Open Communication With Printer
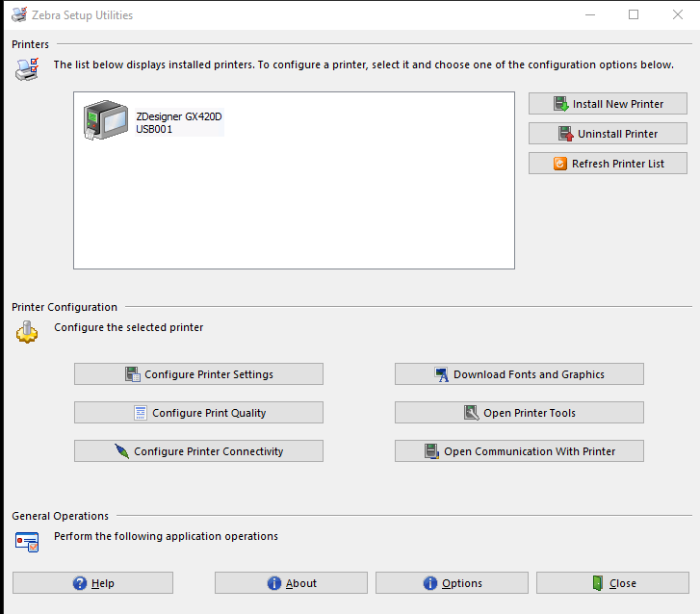This screenshot has width=700, height=614. tap(519, 450)
